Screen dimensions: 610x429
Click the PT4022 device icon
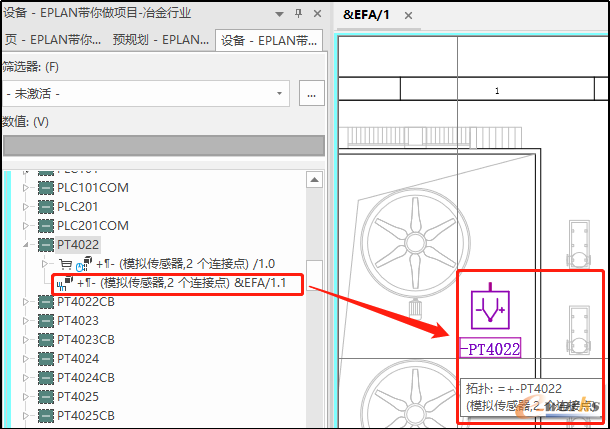tap(46, 245)
